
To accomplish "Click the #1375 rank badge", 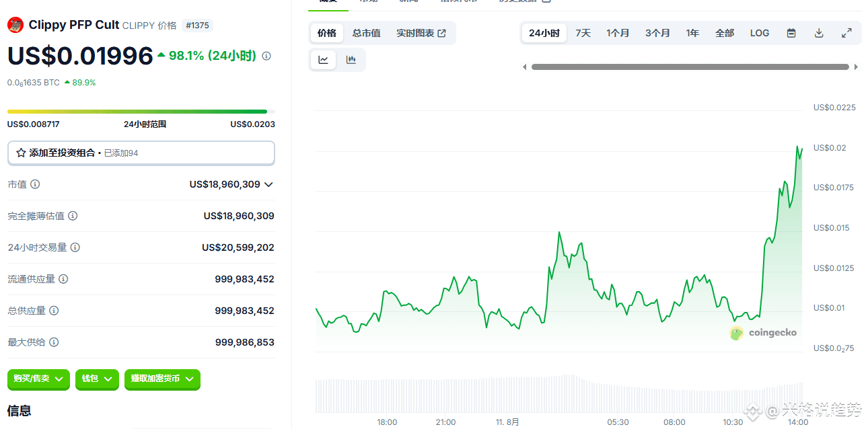I will coord(197,26).
